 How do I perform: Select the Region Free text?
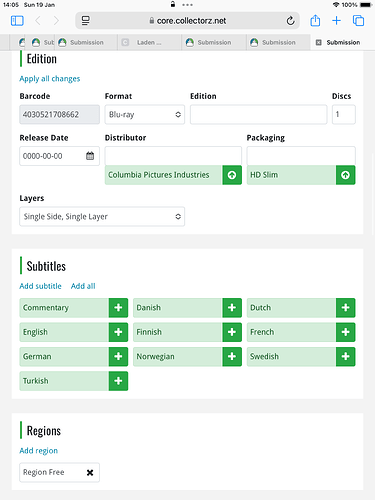(44, 472)
